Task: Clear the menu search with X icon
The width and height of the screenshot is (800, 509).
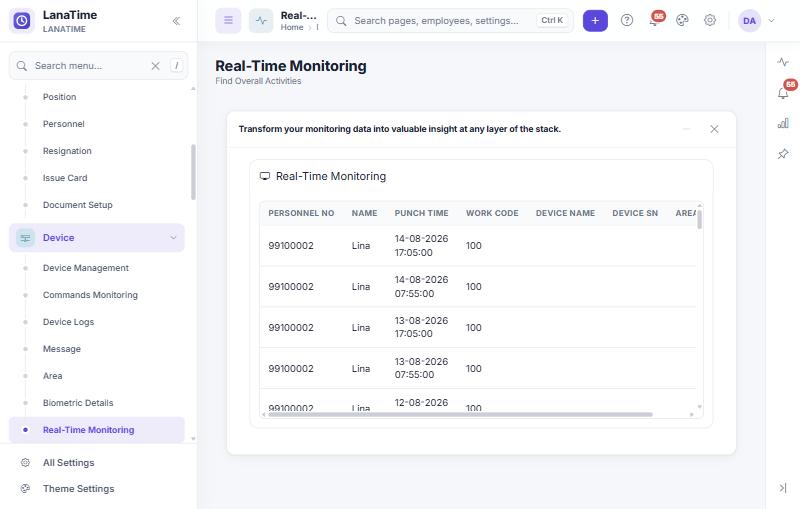Action: tap(156, 66)
